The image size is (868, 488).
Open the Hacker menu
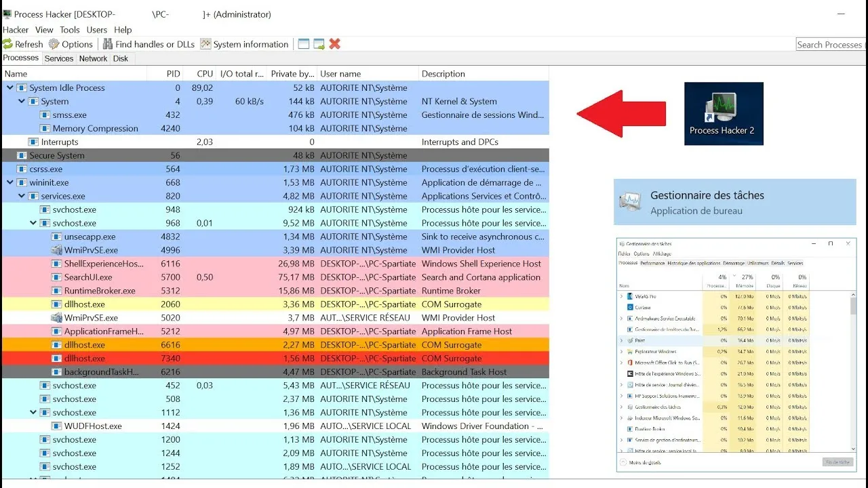pyautogui.click(x=16, y=30)
